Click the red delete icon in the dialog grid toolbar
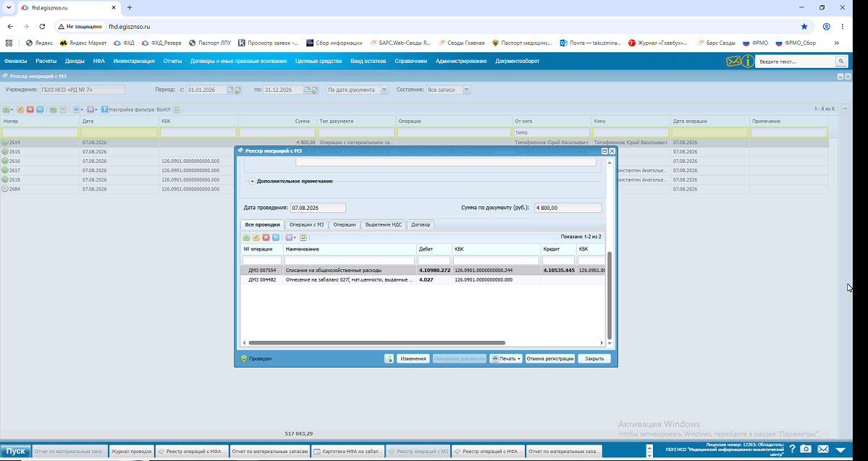This screenshot has width=868, height=461. 266,237
